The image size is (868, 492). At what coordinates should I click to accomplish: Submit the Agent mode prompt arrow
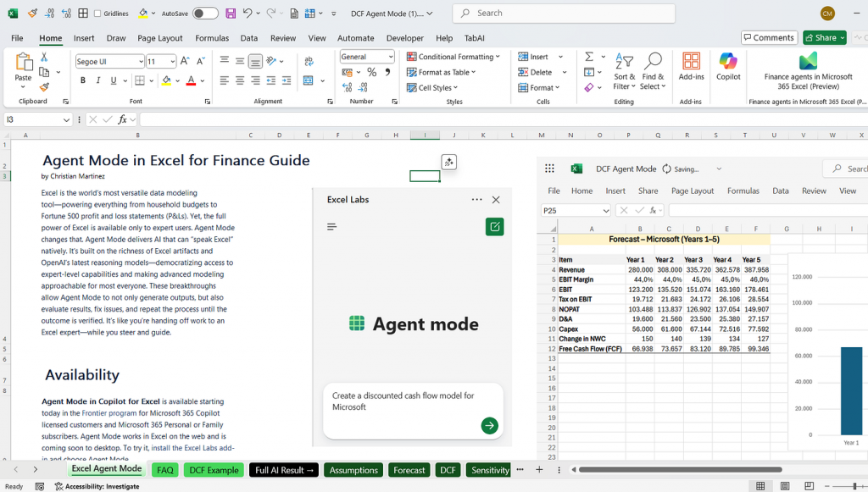tap(489, 426)
